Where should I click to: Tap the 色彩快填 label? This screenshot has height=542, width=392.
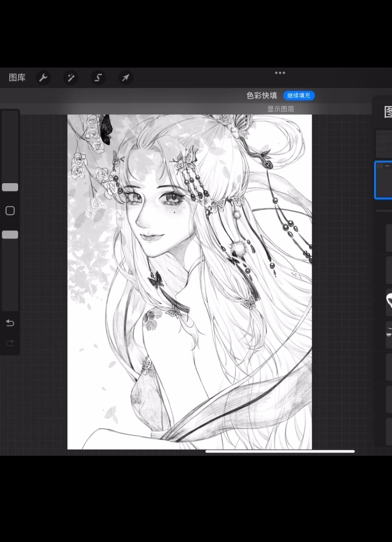click(x=262, y=95)
